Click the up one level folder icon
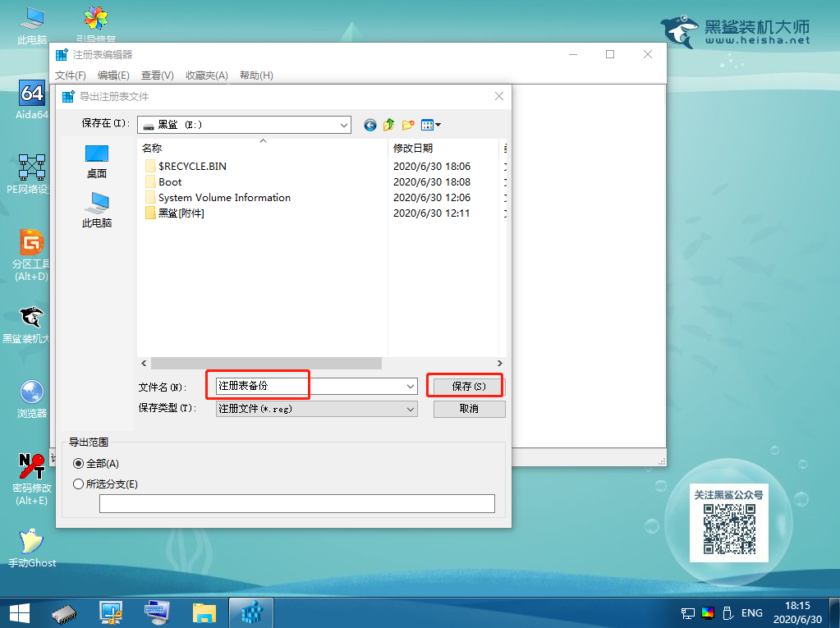The height and width of the screenshot is (628, 840). [x=389, y=126]
